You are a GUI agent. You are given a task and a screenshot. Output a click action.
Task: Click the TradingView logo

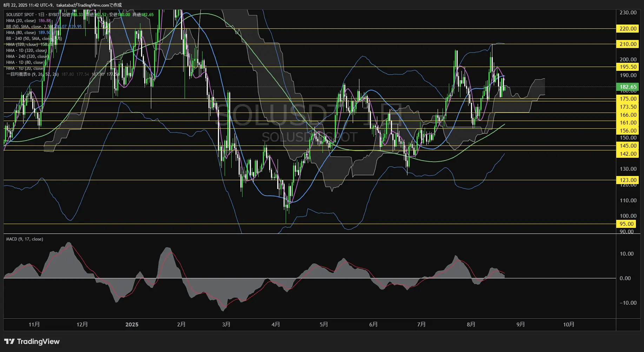click(32, 341)
